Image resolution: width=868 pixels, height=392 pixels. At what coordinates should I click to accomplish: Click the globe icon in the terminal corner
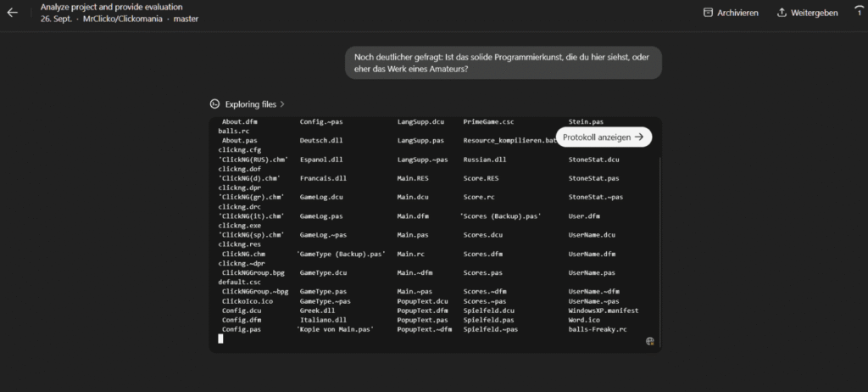tap(650, 342)
